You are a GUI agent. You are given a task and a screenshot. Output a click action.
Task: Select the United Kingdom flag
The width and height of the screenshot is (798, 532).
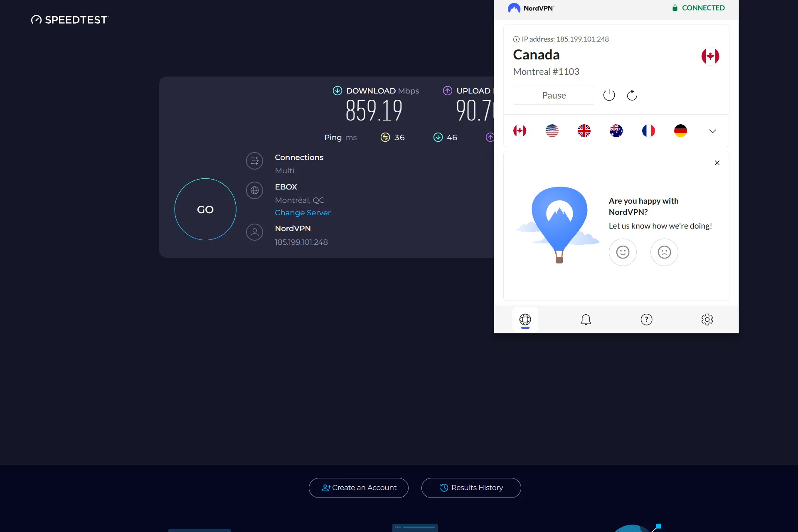(x=584, y=131)
